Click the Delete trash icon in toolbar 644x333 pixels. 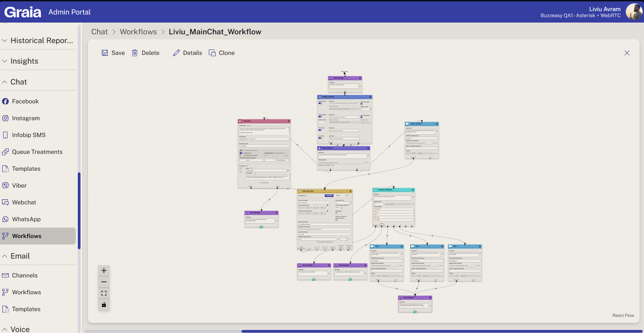tap(135, 53)
